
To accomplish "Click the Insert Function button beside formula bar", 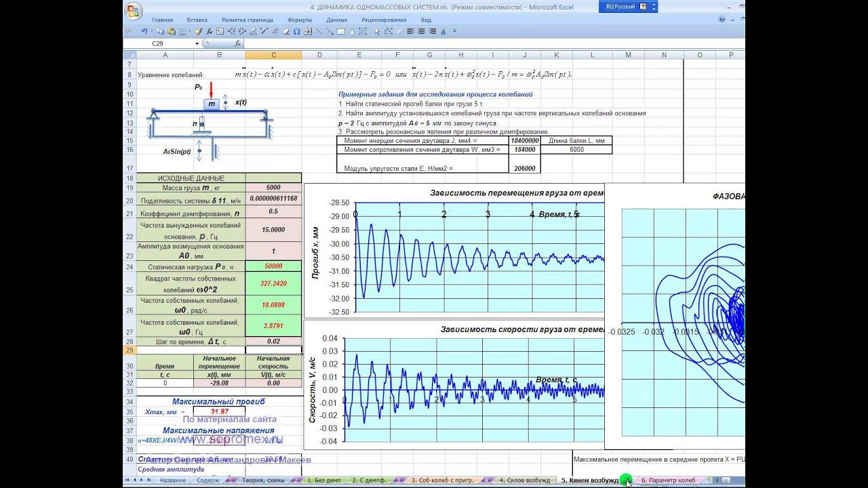I will pyautogui.click(x=238, y=43).
